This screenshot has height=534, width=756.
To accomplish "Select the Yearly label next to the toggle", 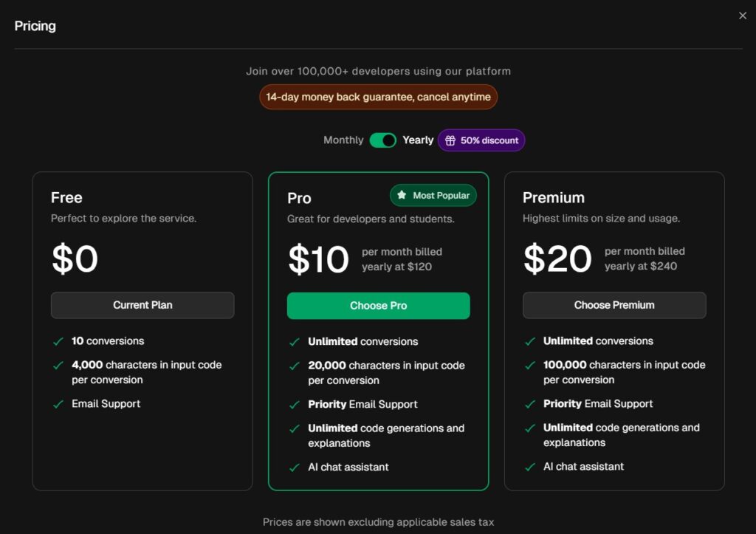I will pyautogui.click(x=418, y=140).
